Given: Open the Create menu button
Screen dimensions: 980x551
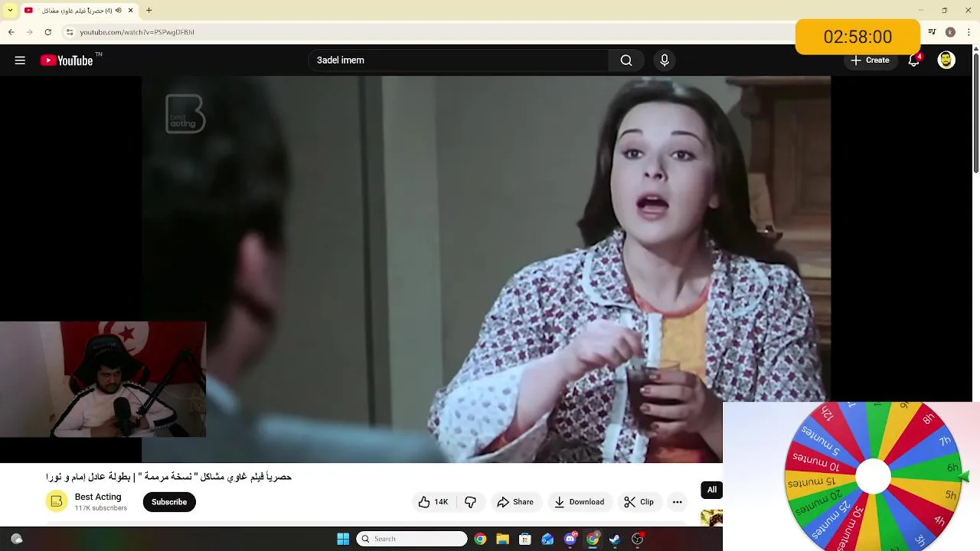Looking at the screenshot, I should (870, 60).
